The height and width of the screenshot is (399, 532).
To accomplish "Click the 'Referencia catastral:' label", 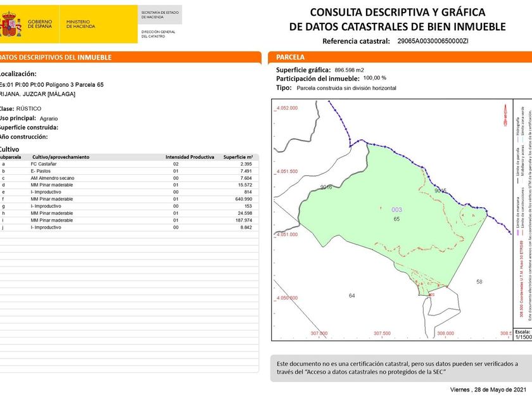I will [356, 41].
